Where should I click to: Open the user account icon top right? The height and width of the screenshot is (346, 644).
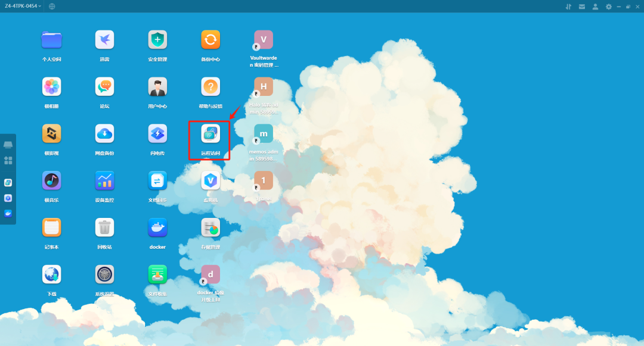[595, 7]
